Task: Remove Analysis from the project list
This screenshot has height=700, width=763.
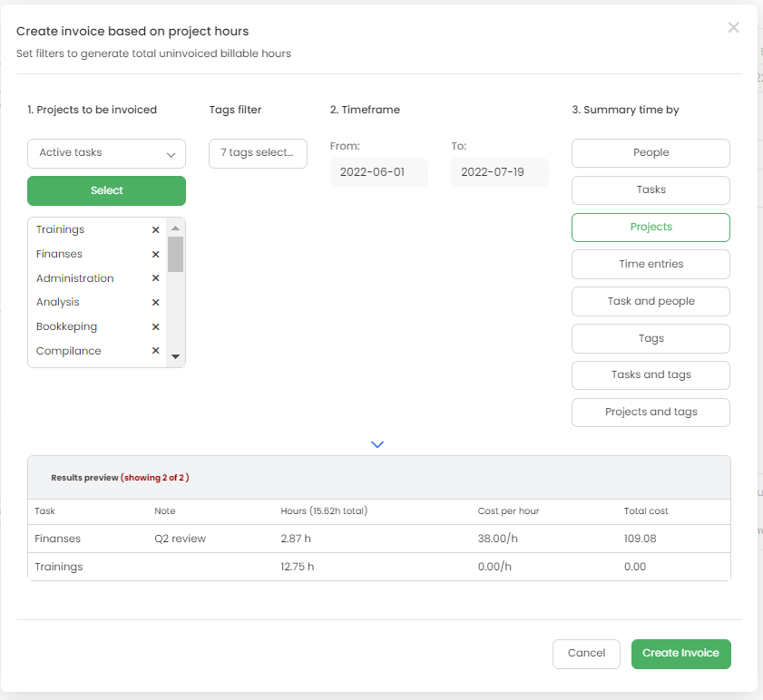Action: [155, 303]
